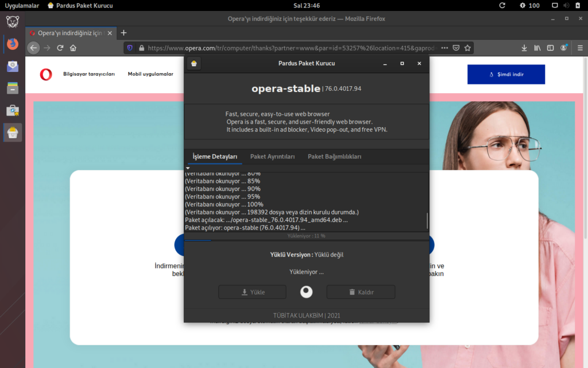Click the Yükle install button
The width and height of the screenshot is (588, 368).
point(253,292)
